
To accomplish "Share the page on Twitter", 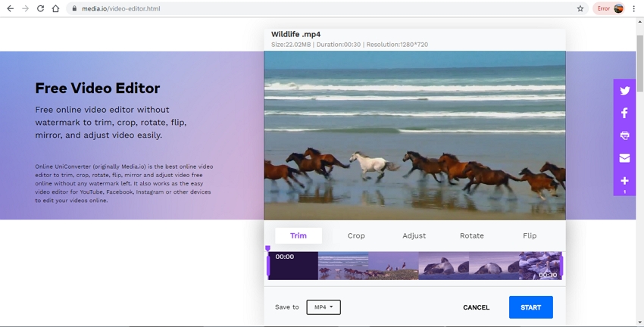I will tap(624, 91).
